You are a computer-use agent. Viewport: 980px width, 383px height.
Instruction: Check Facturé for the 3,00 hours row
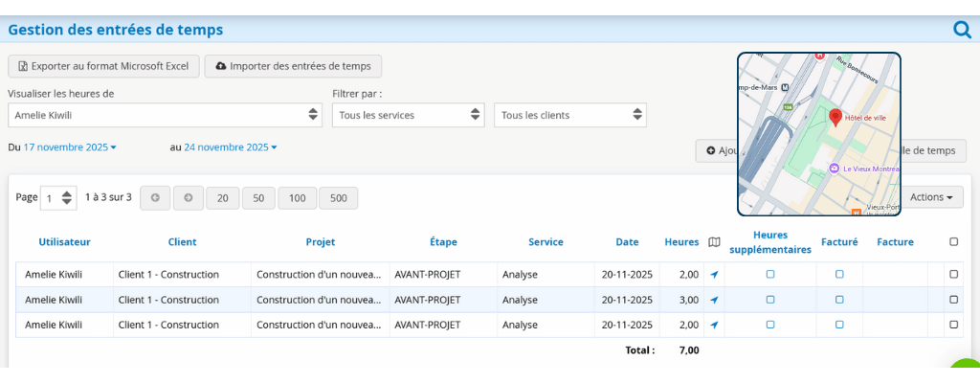pyautogui.click(x=839, y=300)
